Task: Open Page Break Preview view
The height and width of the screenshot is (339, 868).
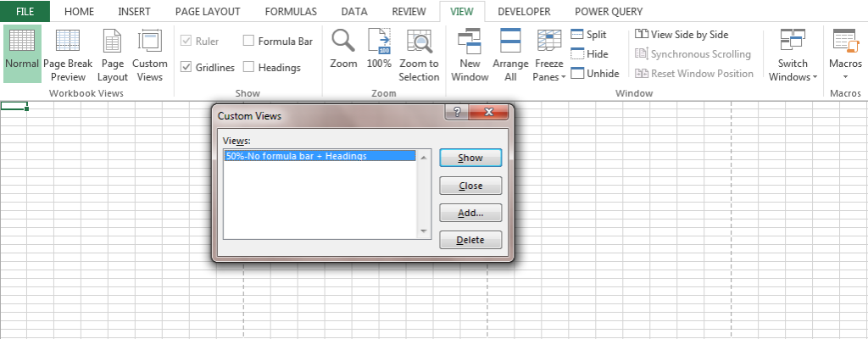Action: (x=68, y=53)
